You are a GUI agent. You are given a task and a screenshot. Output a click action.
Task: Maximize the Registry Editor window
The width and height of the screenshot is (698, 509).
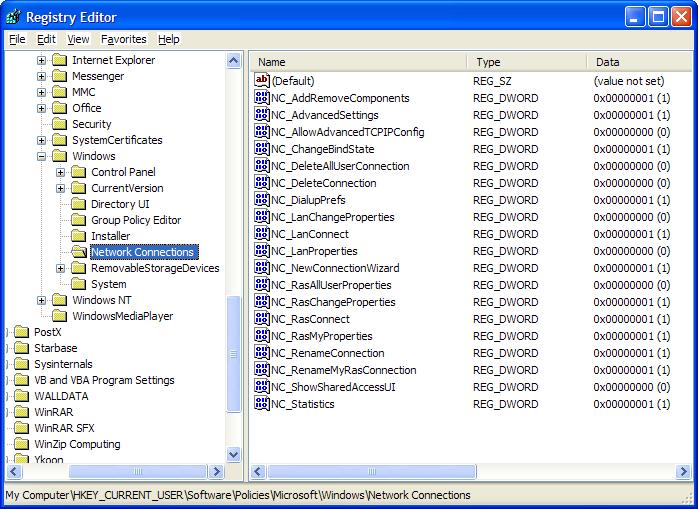coord(658,17)
